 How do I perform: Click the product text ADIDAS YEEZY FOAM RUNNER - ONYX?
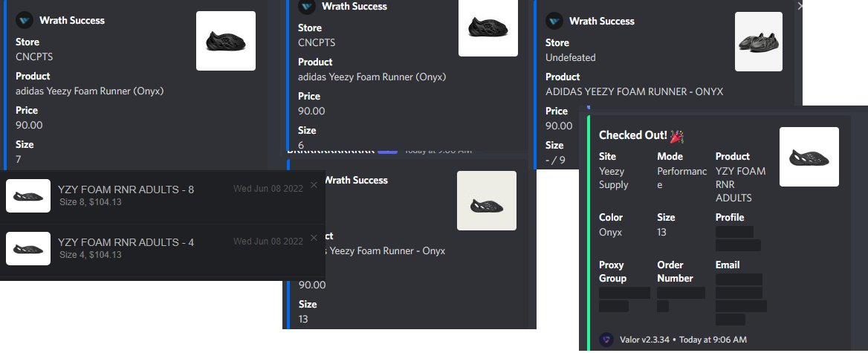tap(635, 92)
